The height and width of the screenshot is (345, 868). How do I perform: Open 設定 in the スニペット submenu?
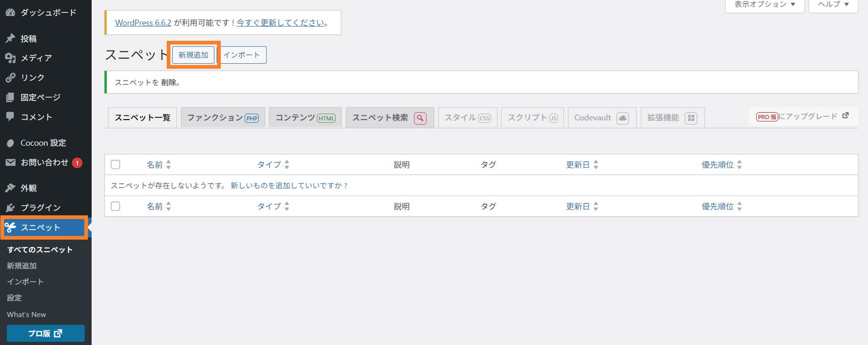(14, 298)
